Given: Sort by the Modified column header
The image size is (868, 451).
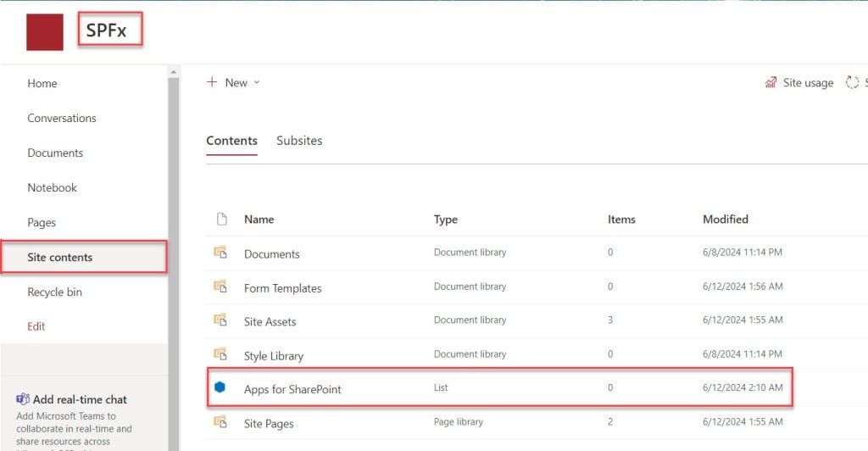Looking at the screenshot, I should (726, 219).
